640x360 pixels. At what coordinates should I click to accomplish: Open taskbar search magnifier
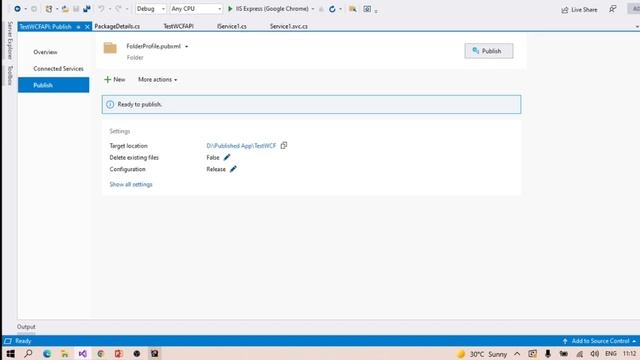28,353
